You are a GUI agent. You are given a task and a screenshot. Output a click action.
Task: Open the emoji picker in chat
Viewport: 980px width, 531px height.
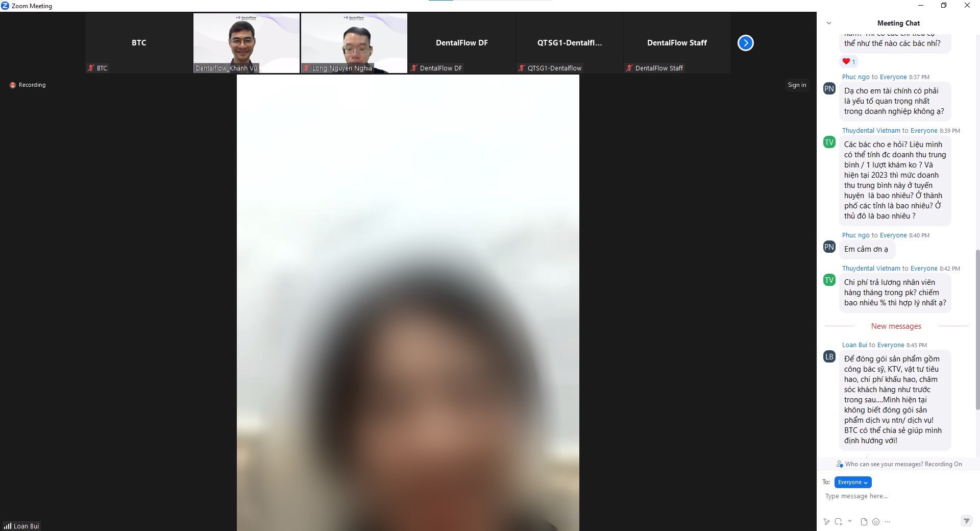point(876,521)
